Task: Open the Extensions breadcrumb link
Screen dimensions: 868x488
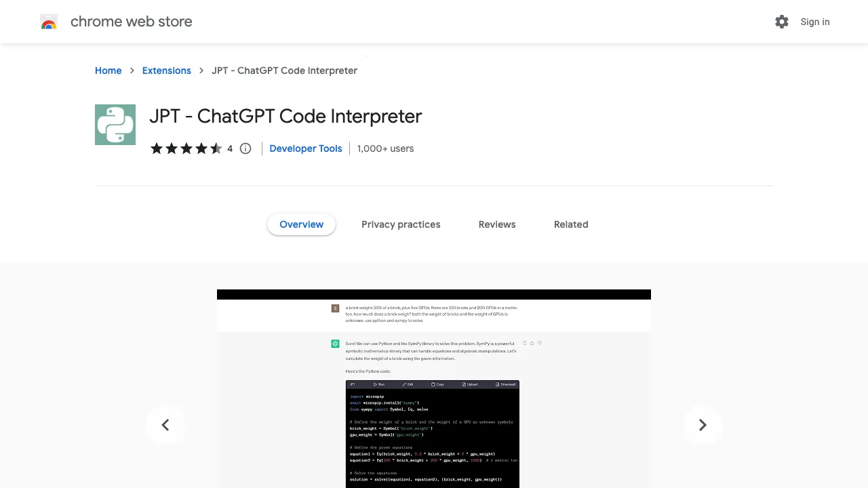Action: 167,70
